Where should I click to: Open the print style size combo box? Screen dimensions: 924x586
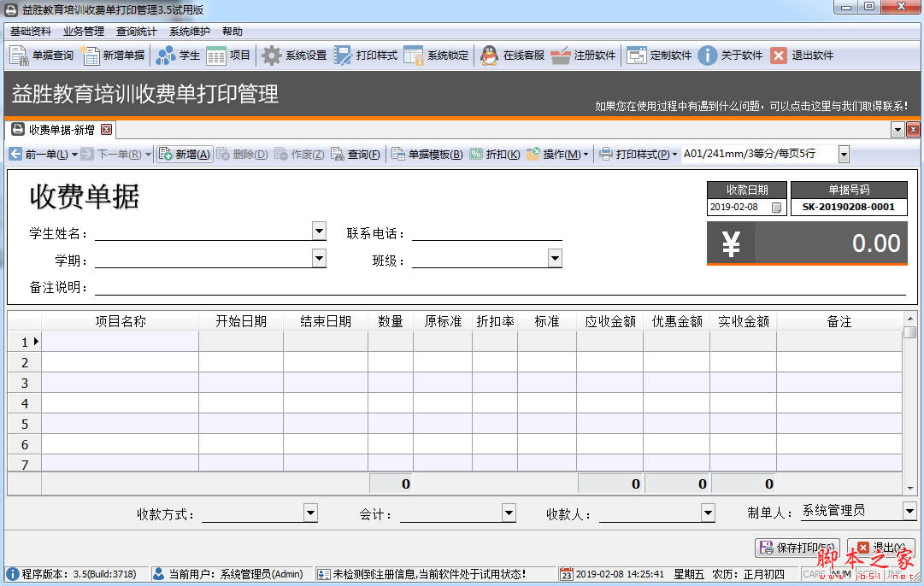pos(844,155)
